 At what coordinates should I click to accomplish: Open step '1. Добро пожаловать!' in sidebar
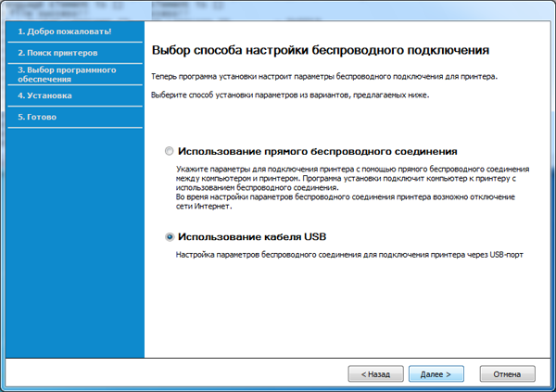pyautogui.click(x=65, y=32)
